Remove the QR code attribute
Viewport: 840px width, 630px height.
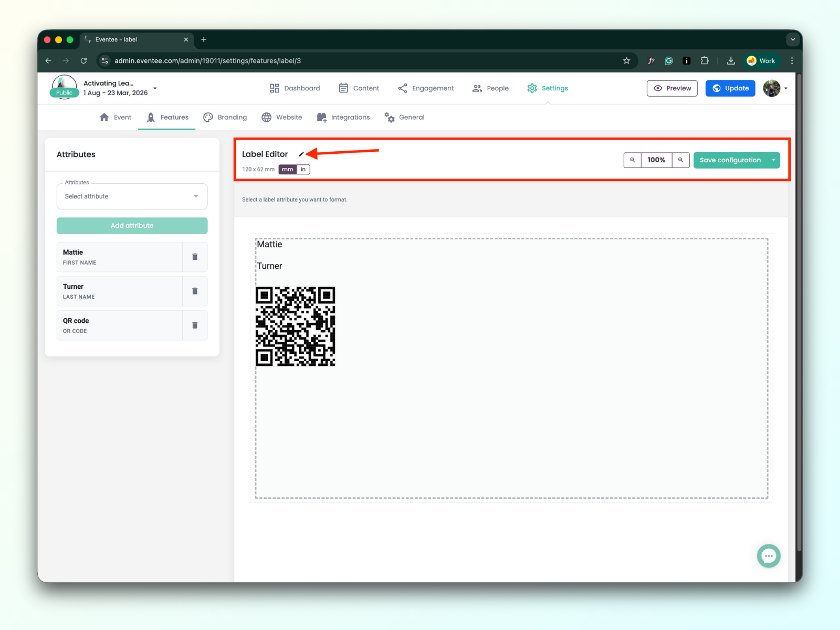[x=195, y=325]
